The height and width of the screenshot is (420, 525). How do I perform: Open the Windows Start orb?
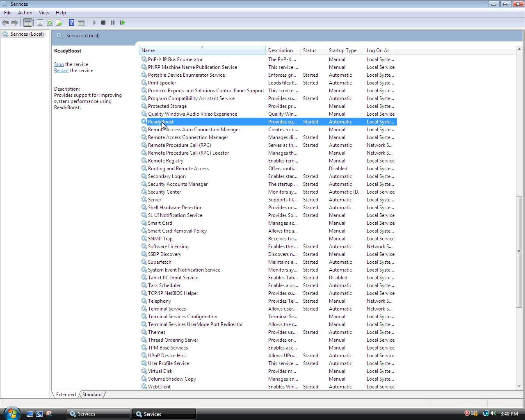[x=11, y=413]
